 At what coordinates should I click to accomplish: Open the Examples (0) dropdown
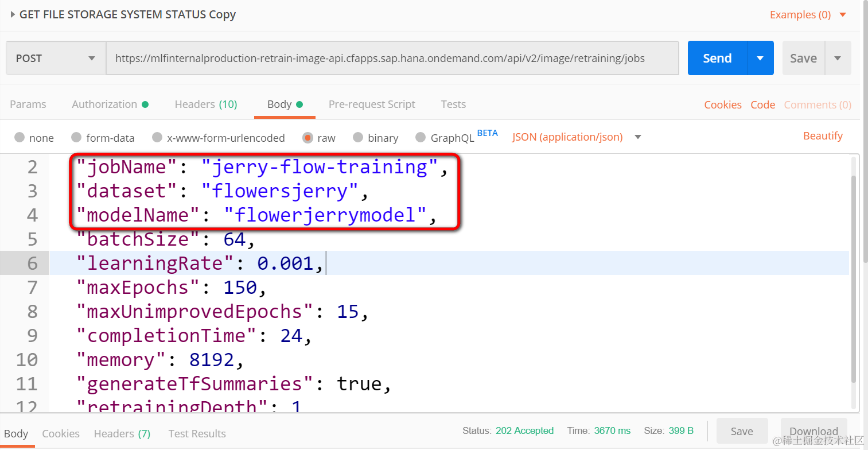(808, 14)
